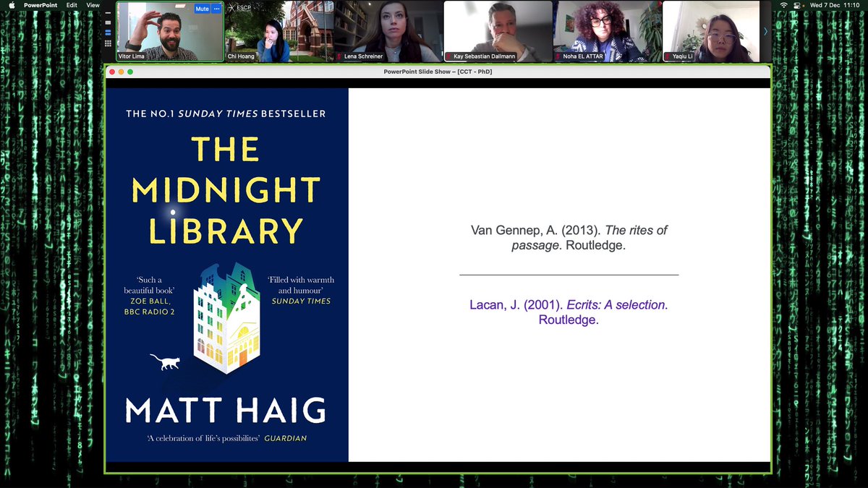Mute Vitor Lima's video tile

click(x=202, y=9)
